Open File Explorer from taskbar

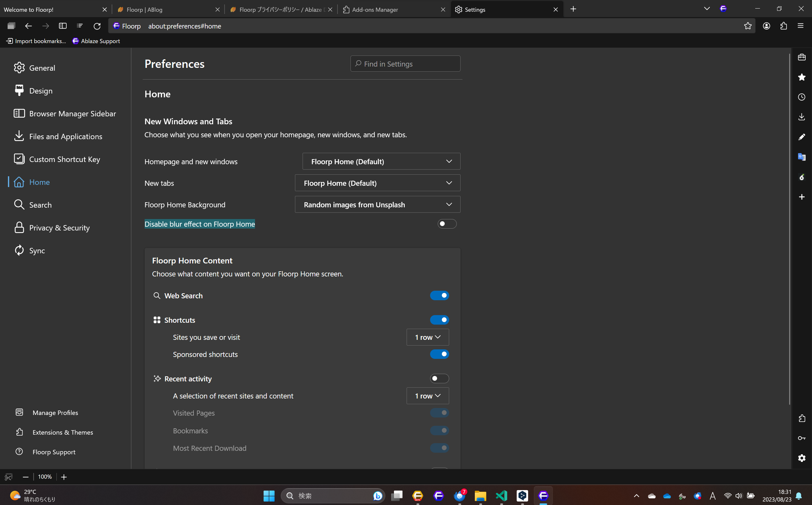[481, 496]
